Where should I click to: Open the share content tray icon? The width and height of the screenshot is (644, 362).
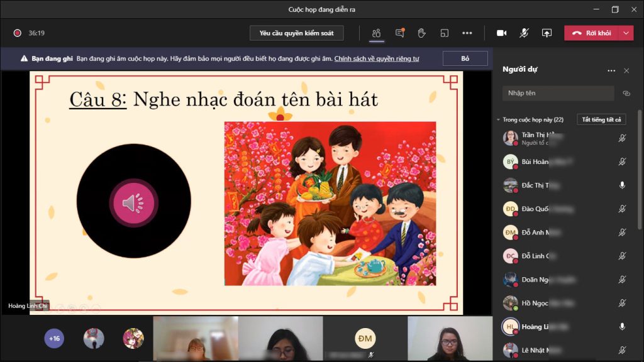point(547,33)
